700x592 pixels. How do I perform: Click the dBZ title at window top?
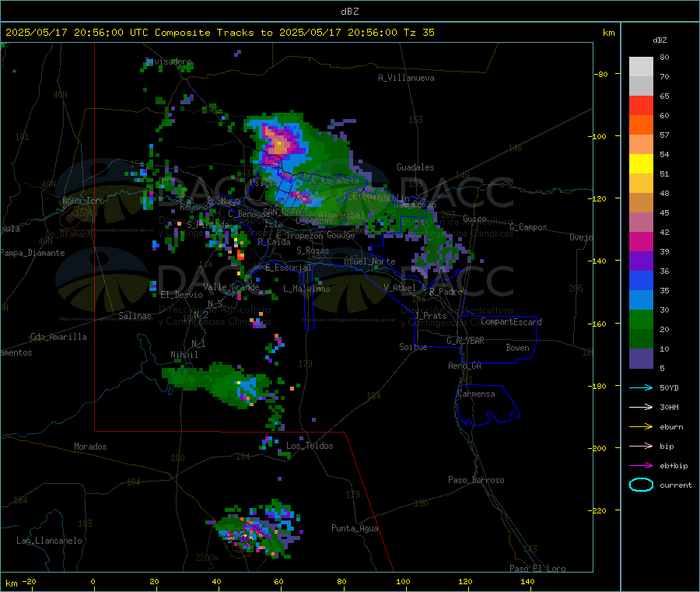(349, 11)
